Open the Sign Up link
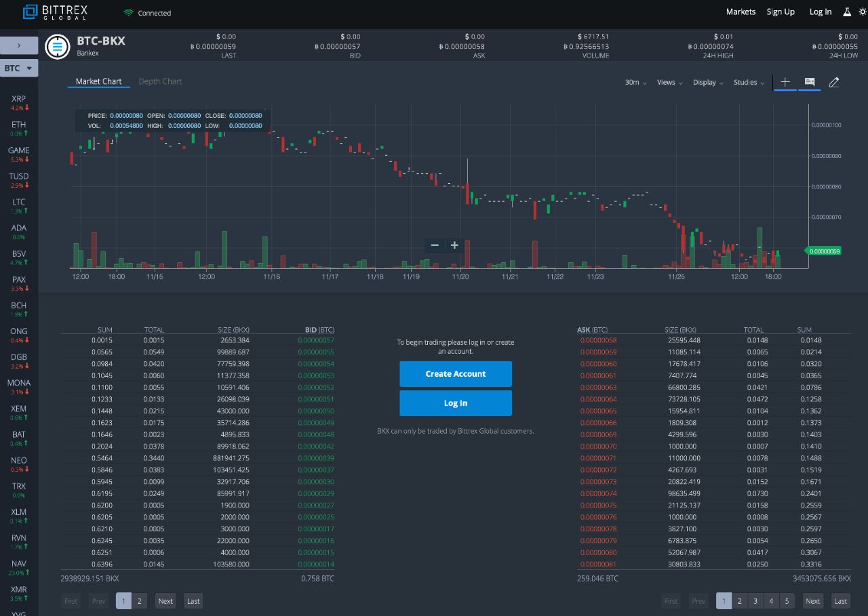 (x=781, y=12)
